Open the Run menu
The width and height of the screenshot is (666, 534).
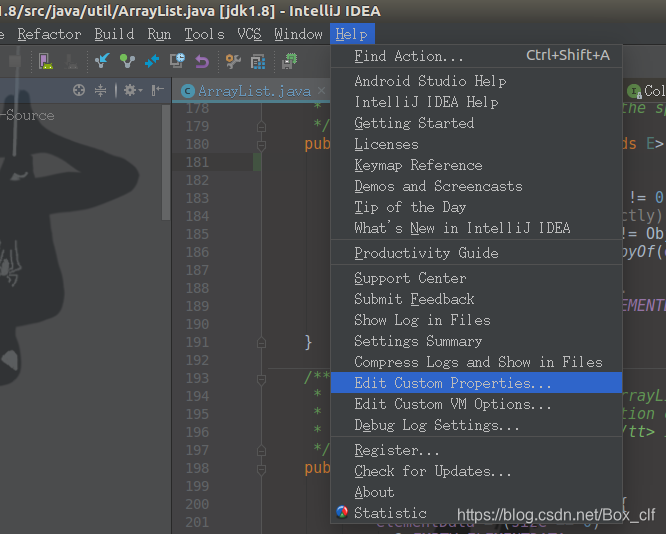tap(159, 34)
